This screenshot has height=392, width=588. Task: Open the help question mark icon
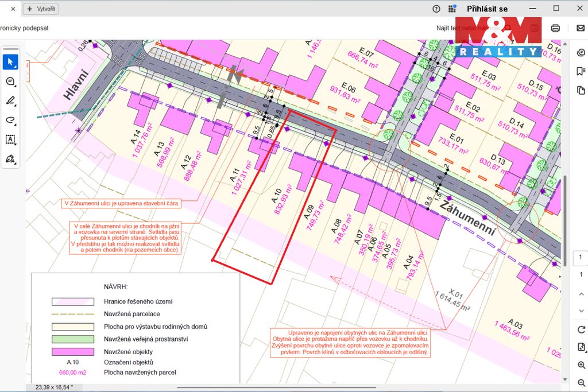(436, 9)
